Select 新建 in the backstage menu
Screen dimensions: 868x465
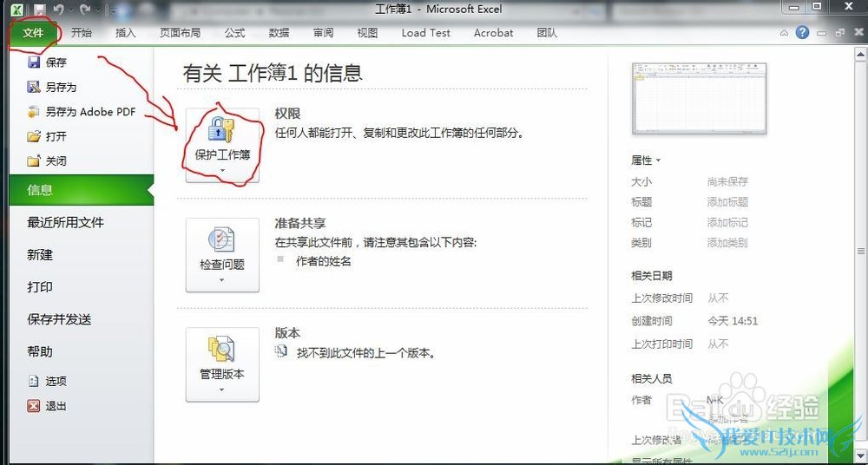40,255
